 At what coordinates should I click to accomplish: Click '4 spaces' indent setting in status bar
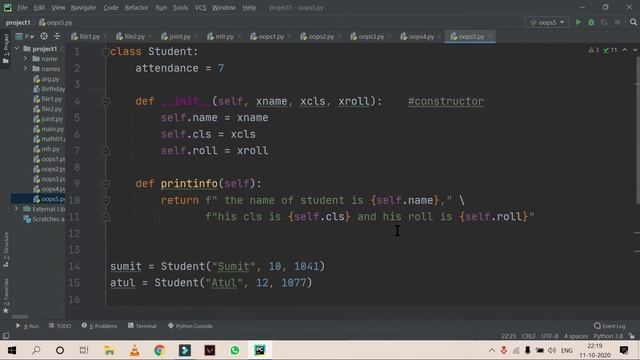point(576,336)
